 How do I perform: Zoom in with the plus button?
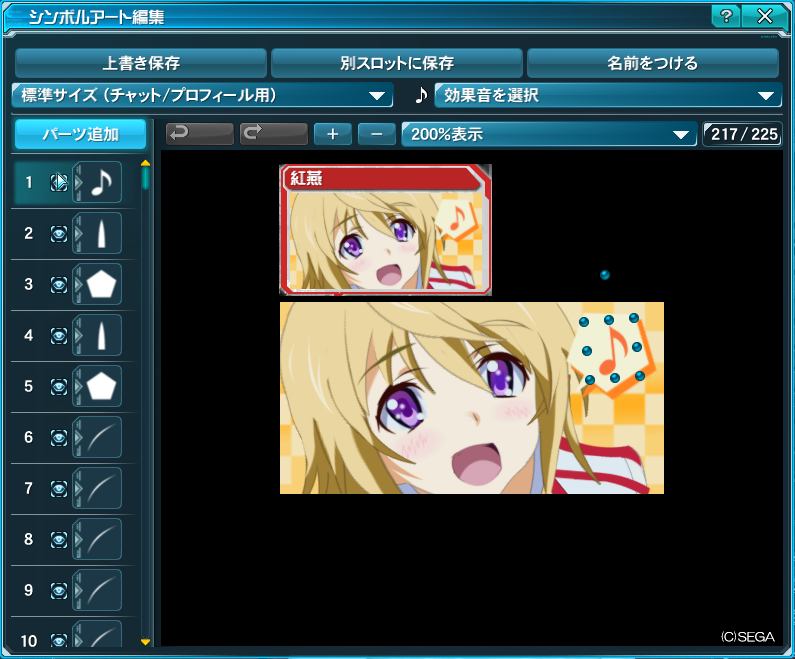point(333,134)
